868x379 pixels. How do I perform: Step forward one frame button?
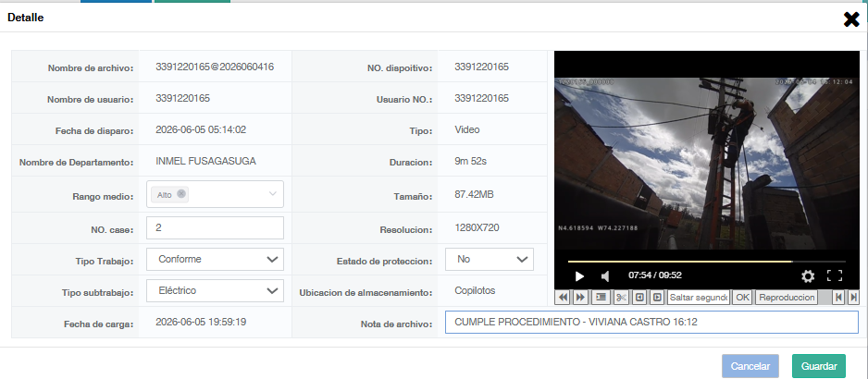tap(657, 297)
